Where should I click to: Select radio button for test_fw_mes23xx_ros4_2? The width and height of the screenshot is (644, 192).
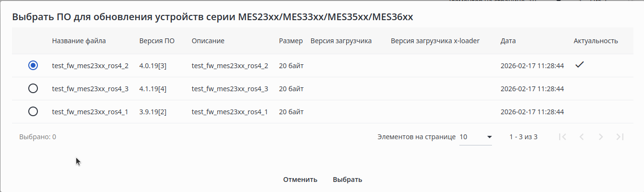pyautogui.click(x=33, y=66)
